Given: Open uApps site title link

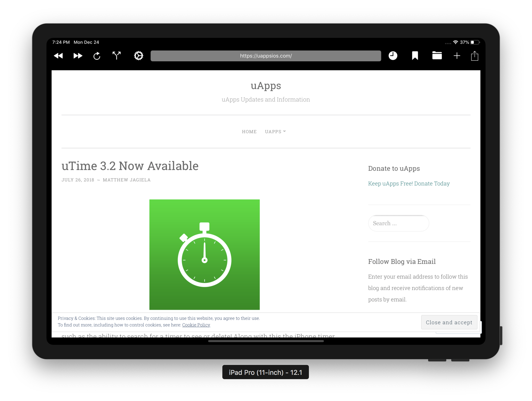Looking at the screenshot, I should (266, 86).
